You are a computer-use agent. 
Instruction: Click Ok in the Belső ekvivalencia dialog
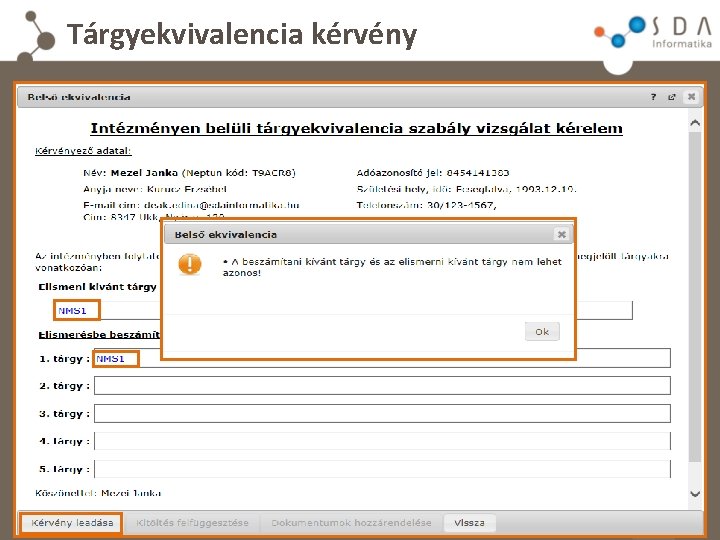542,332
